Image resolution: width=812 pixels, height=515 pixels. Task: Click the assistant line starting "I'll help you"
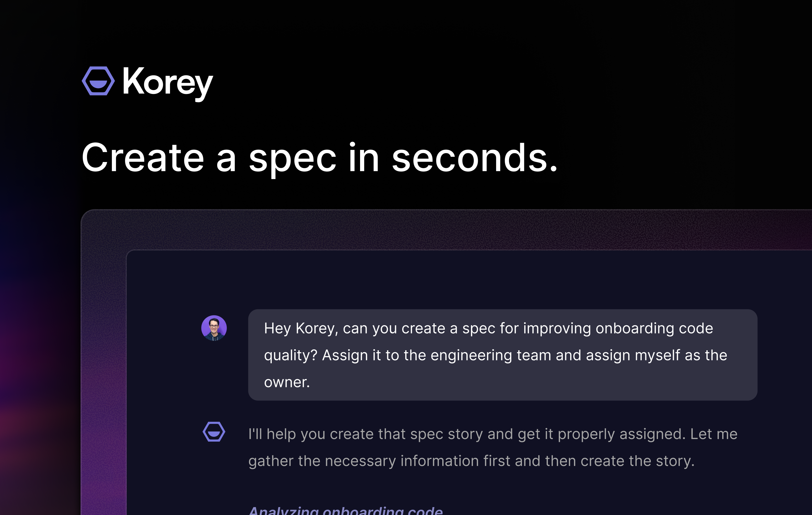pyautogui.click(x=492, y=434)
